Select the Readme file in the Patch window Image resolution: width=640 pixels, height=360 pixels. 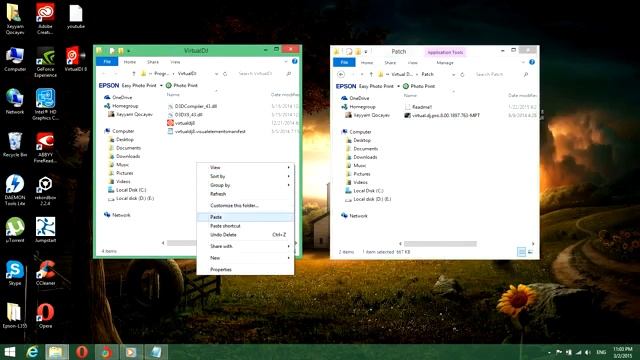point(418,107)
